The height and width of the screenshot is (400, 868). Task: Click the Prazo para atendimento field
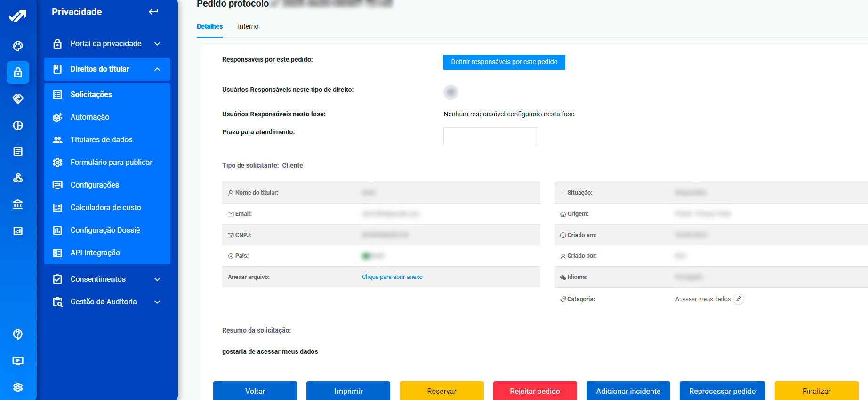(x=490, y=136)
